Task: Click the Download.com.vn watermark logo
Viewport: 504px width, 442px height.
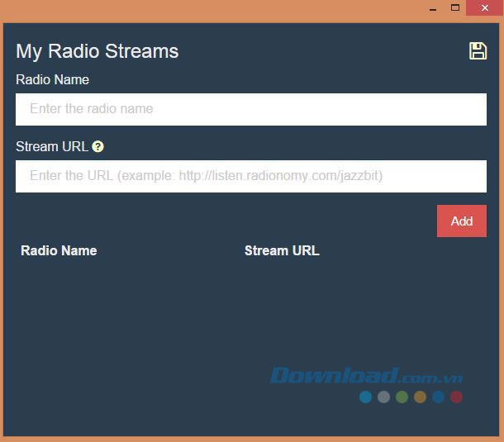Action: (x=366, y=377)
